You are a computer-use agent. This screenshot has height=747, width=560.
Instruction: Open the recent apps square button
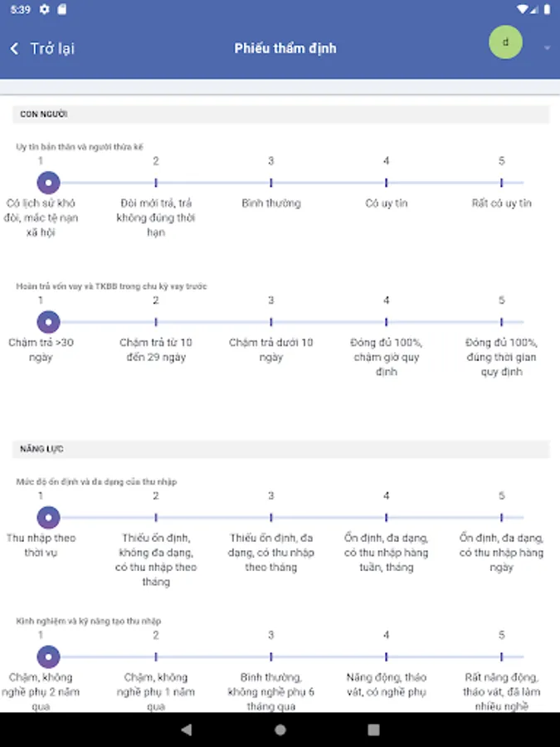(x=373, y=730)
